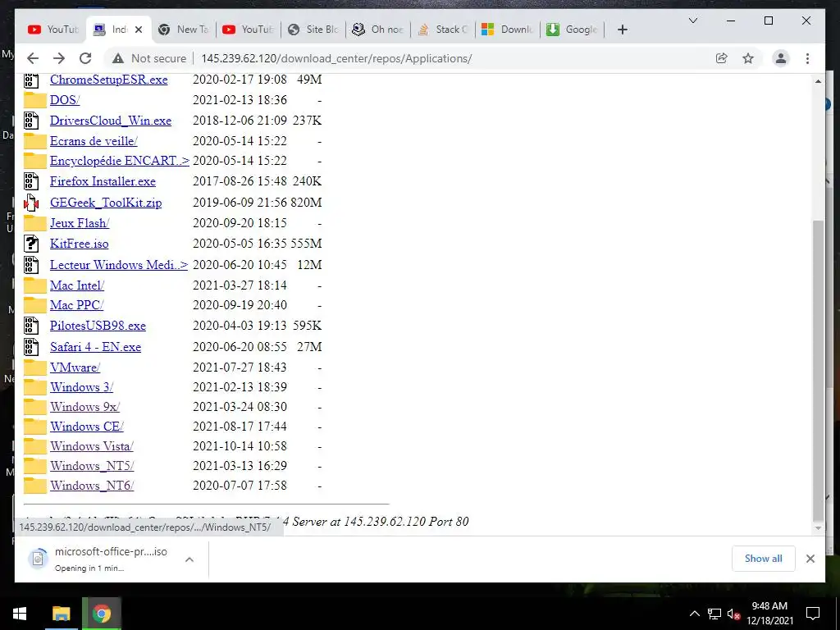
Task: Switch to the Oh noes tab
Action: point(378,30)
